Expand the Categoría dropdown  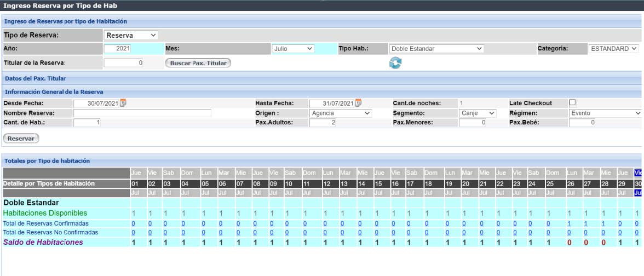(x=613, y=49)
